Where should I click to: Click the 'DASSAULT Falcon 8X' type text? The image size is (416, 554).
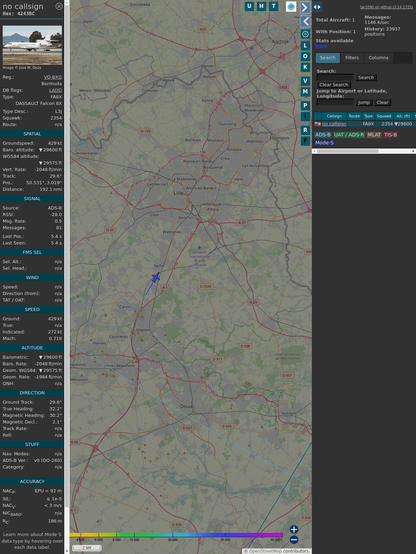coord(39,104)
